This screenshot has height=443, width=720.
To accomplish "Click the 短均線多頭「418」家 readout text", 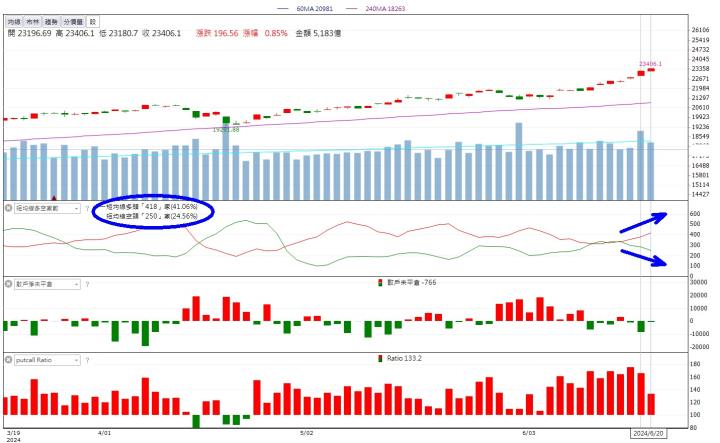I will click(152, 207).
